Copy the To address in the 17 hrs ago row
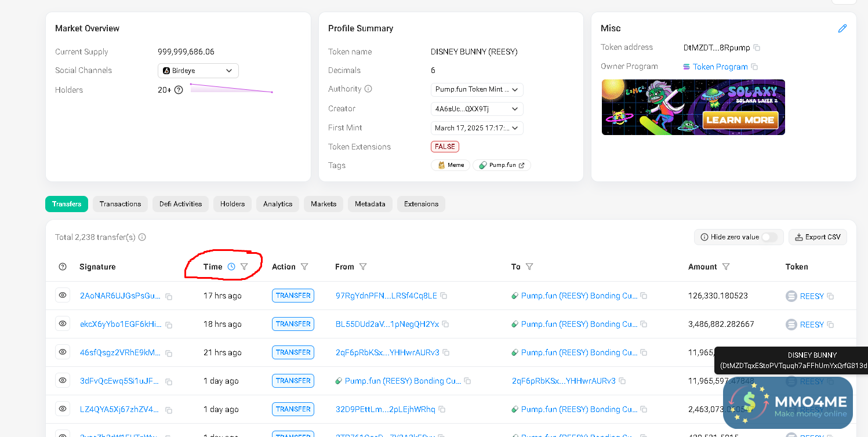Screen dimensions: 868x437 tap(644, 296)
